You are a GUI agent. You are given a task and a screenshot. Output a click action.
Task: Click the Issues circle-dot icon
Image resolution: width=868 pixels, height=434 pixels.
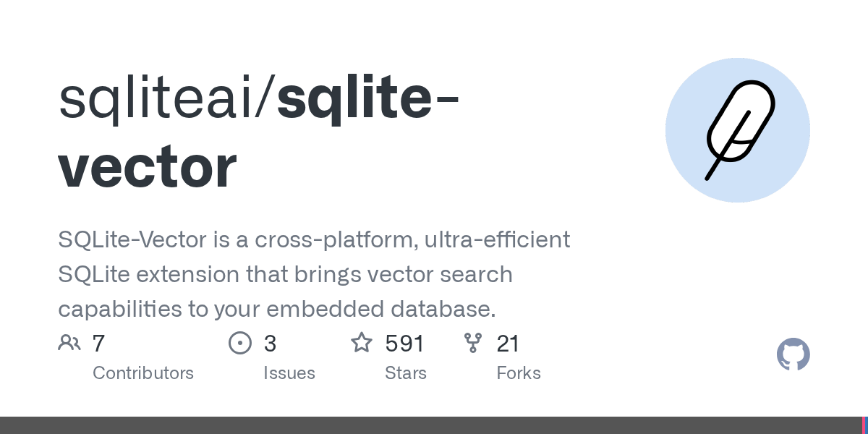coord(239,343)
